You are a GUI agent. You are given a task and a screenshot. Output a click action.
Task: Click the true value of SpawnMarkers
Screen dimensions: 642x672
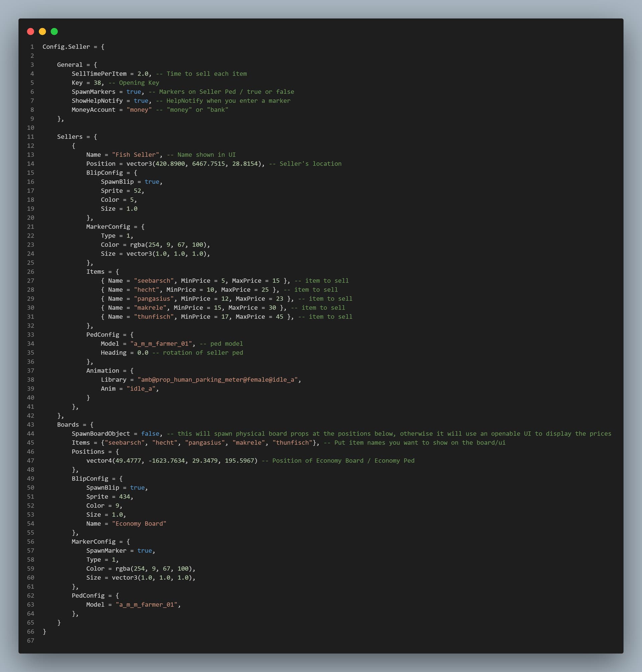point(133,92)
